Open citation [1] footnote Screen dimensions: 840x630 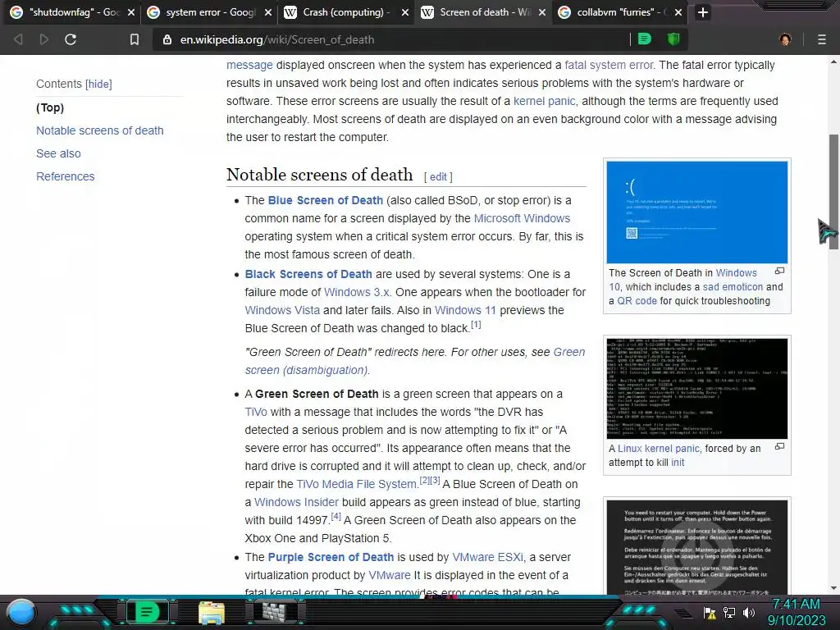click(476, 325)
